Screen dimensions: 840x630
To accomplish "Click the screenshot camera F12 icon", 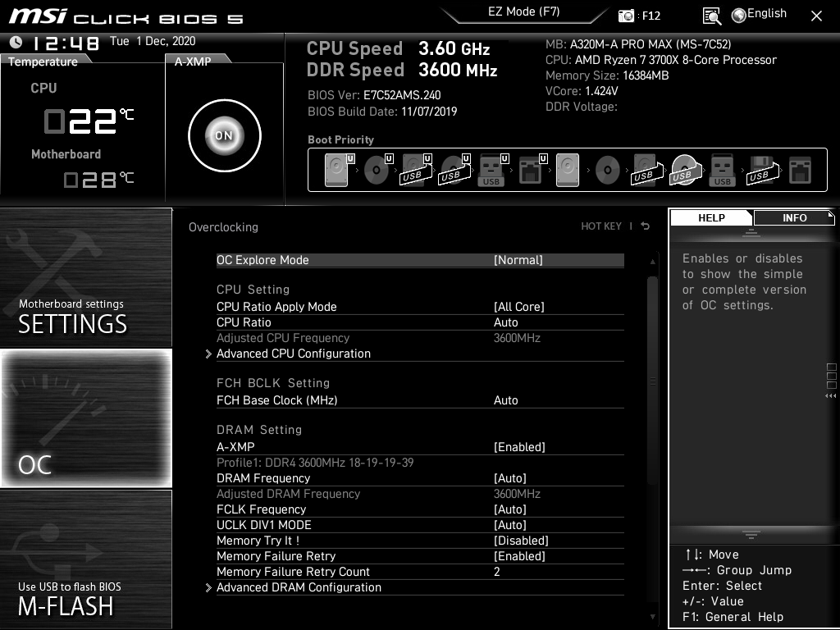I will 626,16.
